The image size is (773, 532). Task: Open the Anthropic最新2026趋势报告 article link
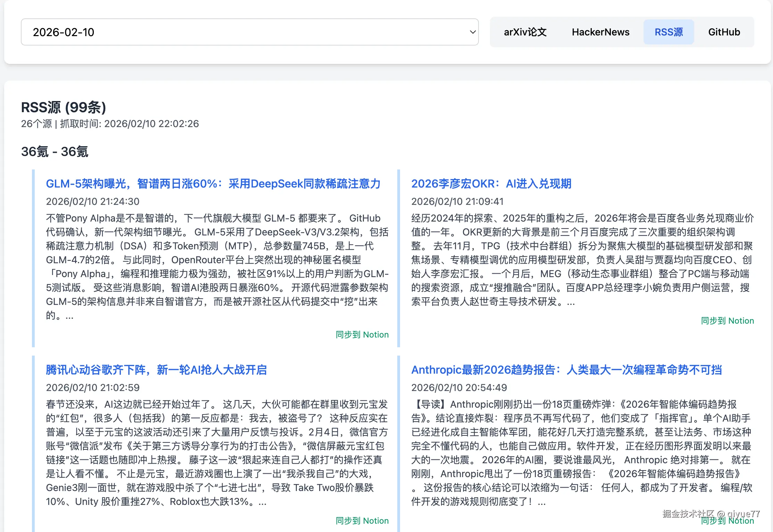point(566,370)
